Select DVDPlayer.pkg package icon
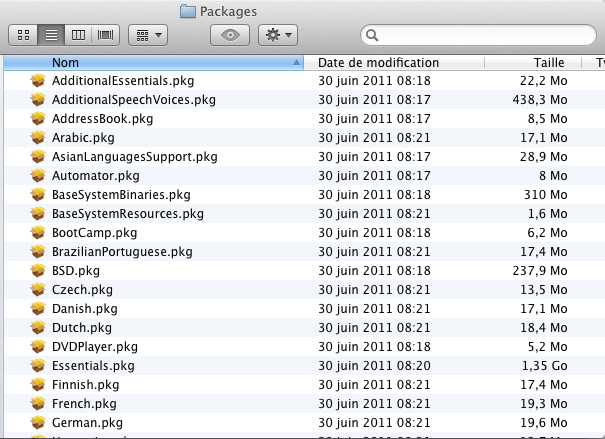This screenshot has height=439, width=605. pyautogui.click(x=38, y=346)
